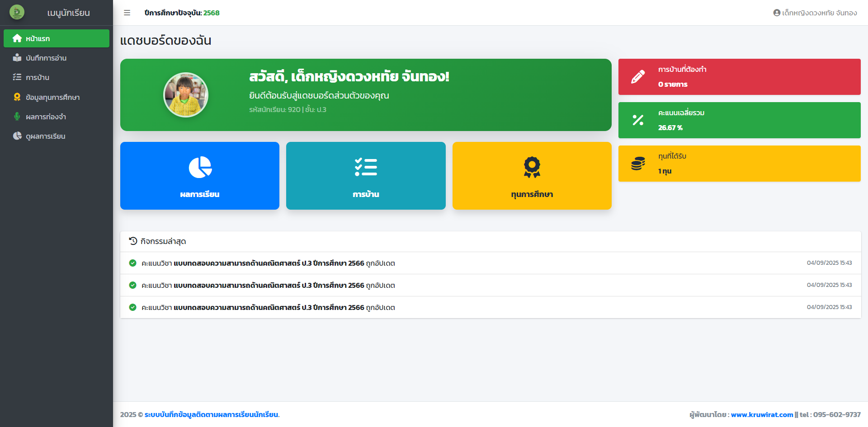Visit the www.kruwirat.com footer link

[x=761, y=414]
